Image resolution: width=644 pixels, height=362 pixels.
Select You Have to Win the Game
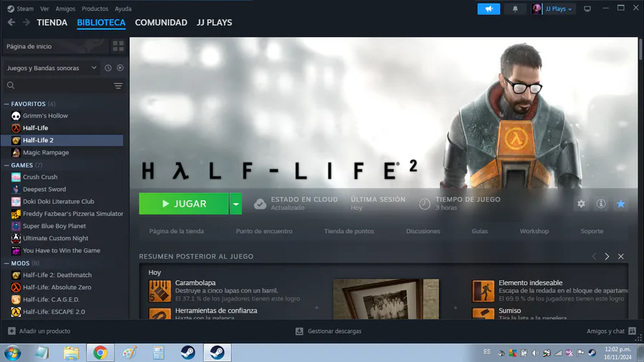tap(62, 251)
